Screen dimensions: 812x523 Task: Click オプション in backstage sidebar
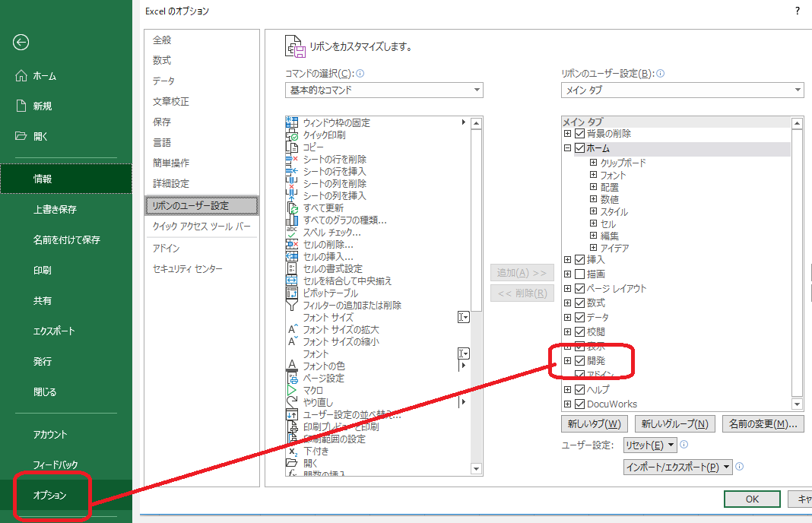tap(50, 496)
